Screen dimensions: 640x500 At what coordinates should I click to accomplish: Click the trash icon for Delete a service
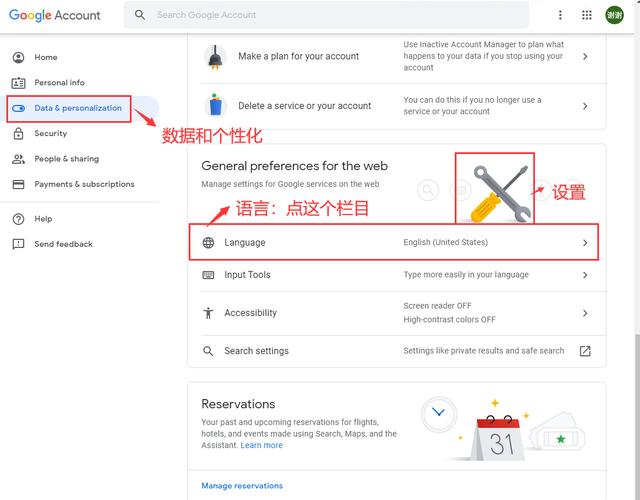215,105
